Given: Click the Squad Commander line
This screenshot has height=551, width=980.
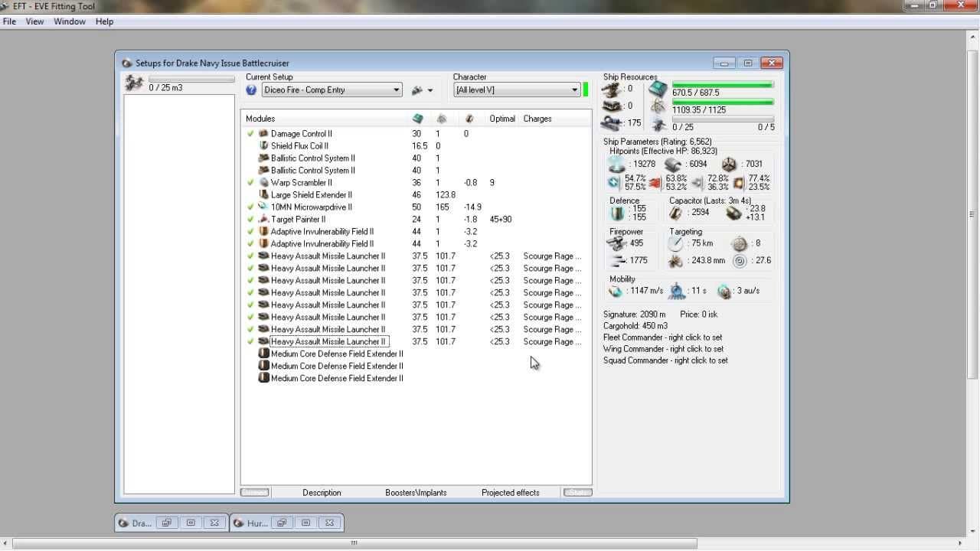Looking at the screenshot, I should (x=665, y=360).
